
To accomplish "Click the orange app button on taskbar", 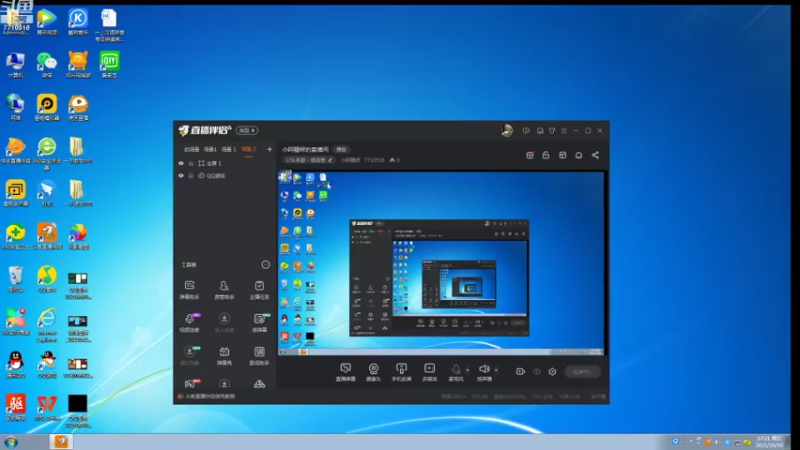I will [62, 442].
